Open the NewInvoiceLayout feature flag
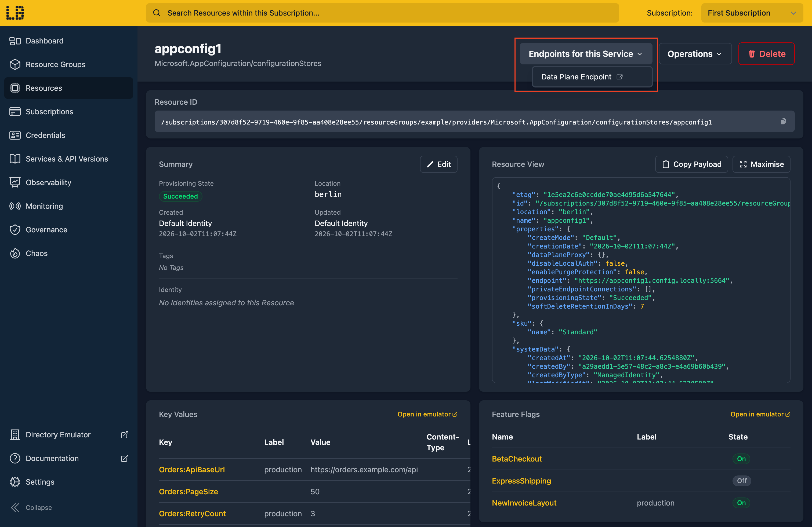This screenshot has height=527, width=812. pos(524,503)
